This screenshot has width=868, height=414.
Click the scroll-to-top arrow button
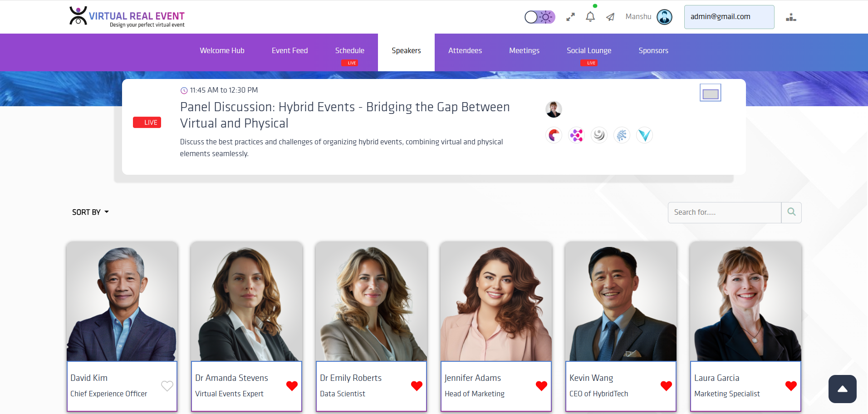click(x=843, y=389)
